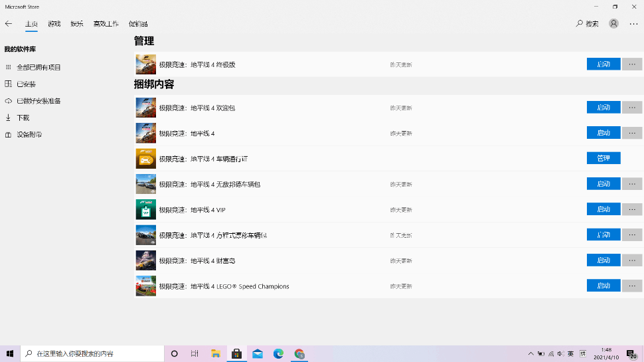
Task: Open the 方程式漂移车辆包 thumbnail
Action: tap(146, 235)
